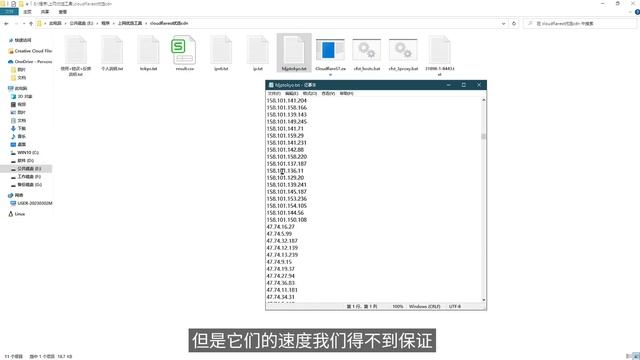Select the cfst_3proxy.bat batch file icon
The width and height of the screenshot is (640, 360).
click(x=403, y=50)
